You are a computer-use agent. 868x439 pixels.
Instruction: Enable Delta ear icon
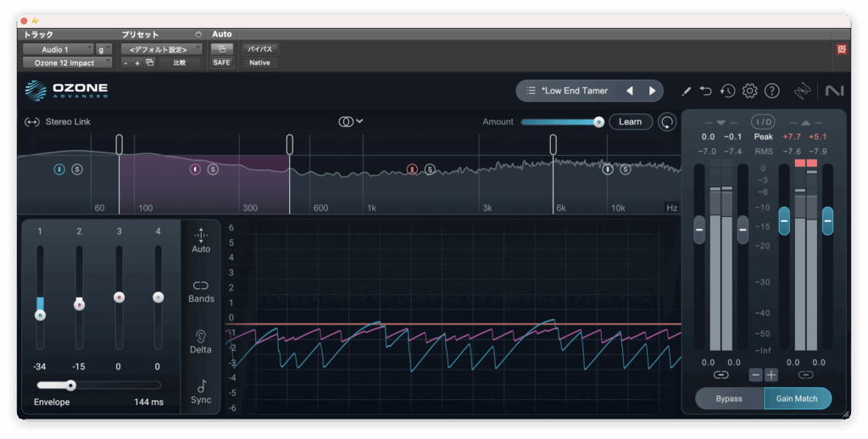201,341
